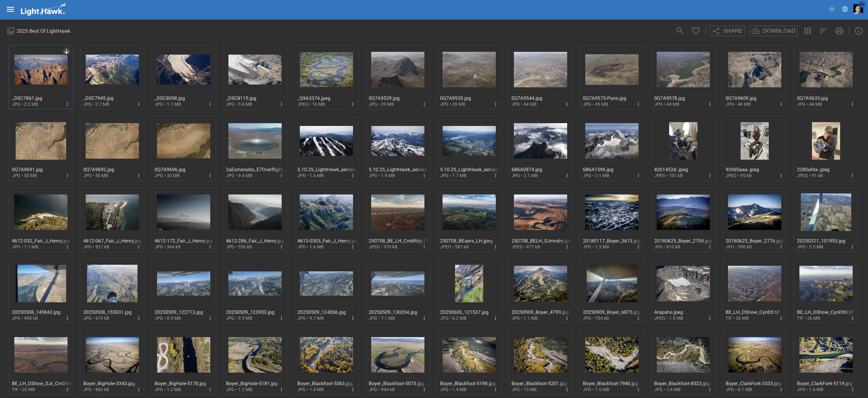Click the 0Q7A9696.jpg file name

(x=170, y=170)
